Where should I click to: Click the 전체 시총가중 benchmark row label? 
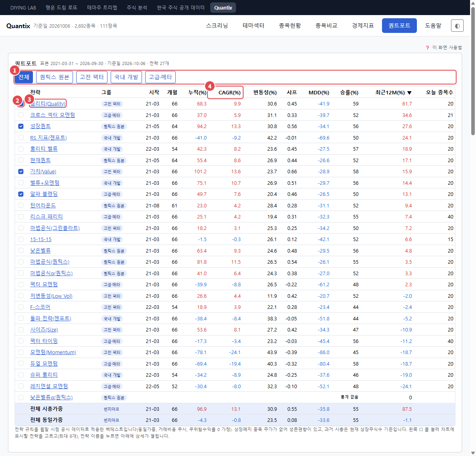pos(46,409)
